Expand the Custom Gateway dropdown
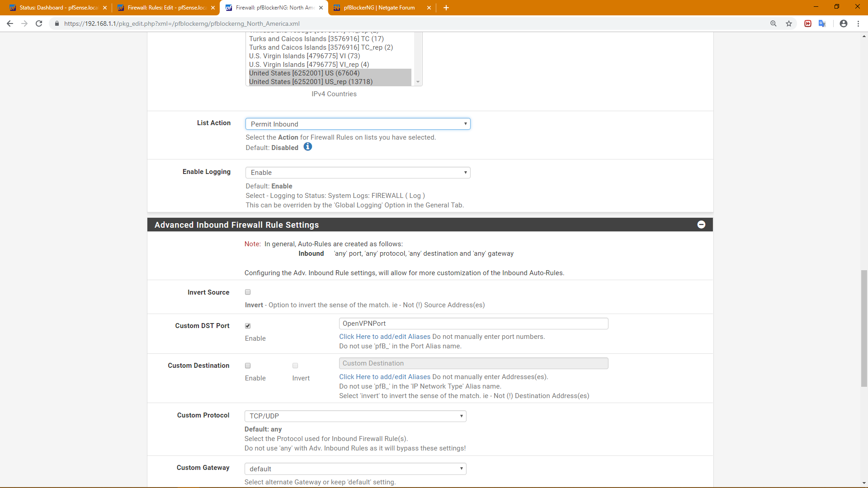This screenshot has width=868, height=488. click(355, 469)
